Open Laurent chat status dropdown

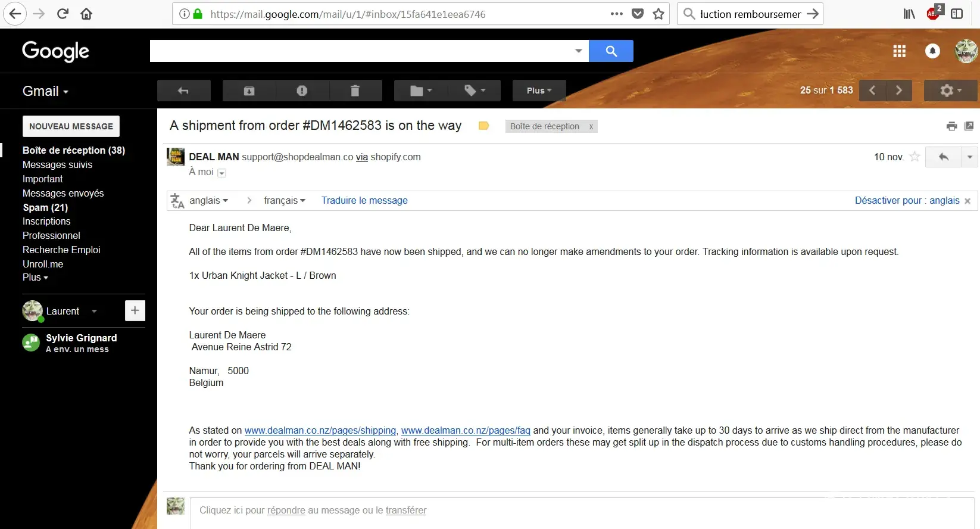coord(94,311)
